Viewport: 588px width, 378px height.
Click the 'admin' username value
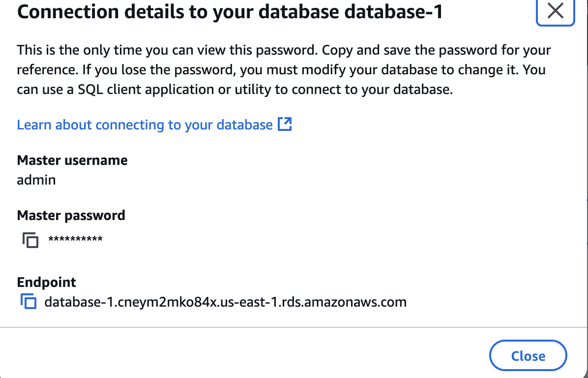(x=36, y=180)
